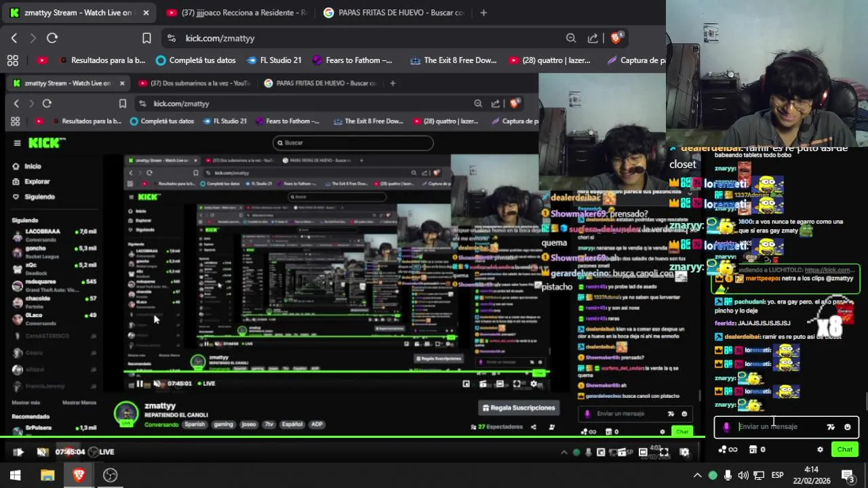
Task: Expand followed list with Mostrar más
Action: pyautogui.click(x=26, y=403)
